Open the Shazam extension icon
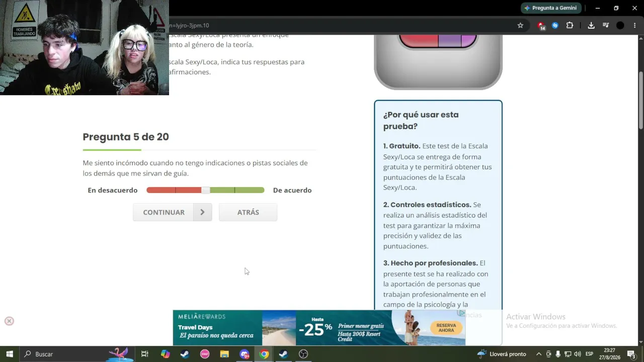 (x=555, y=25)
